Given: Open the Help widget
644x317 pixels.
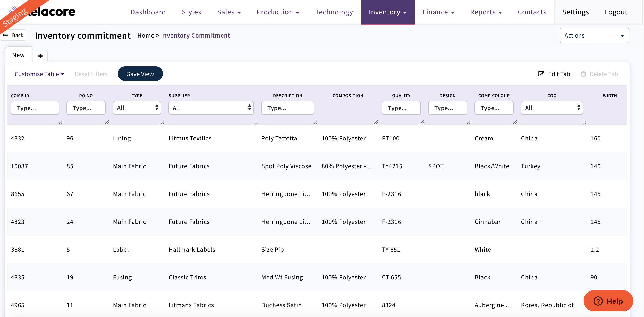Looking at the screenshot, I should pyautogui.click(x=608, y=301).
